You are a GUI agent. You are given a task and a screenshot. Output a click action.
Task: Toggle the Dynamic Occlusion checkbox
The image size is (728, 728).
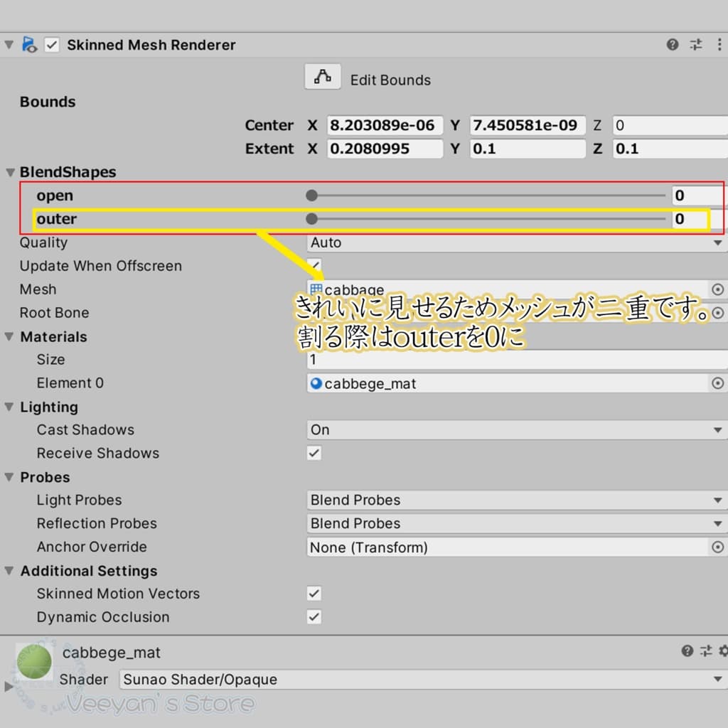(314, 616)
